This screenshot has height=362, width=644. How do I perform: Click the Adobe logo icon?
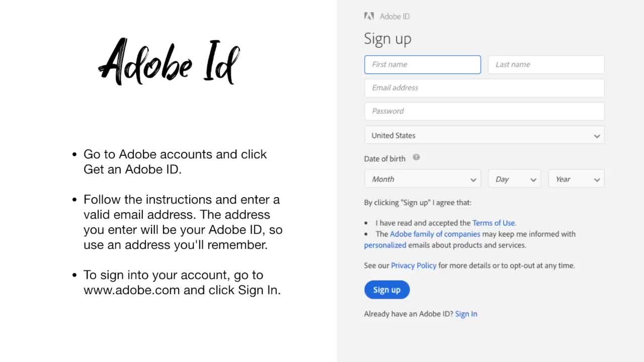[369, 16]
